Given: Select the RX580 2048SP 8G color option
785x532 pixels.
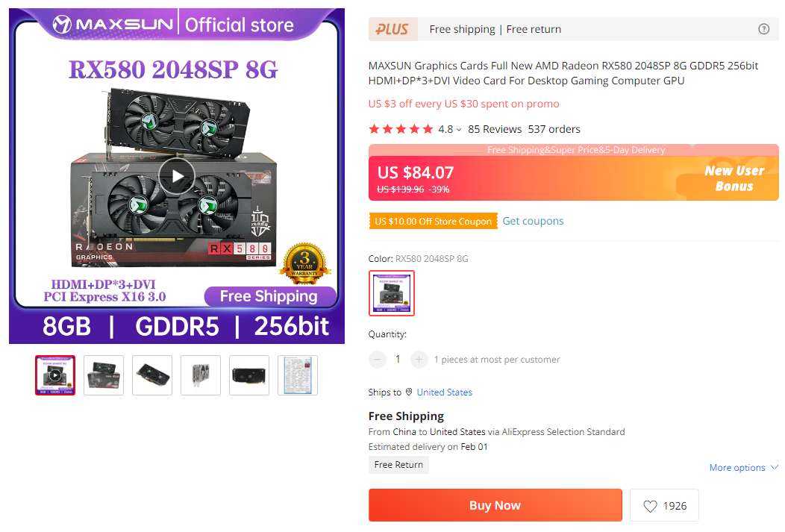Looking at the screenshot, I should [392, 293].
